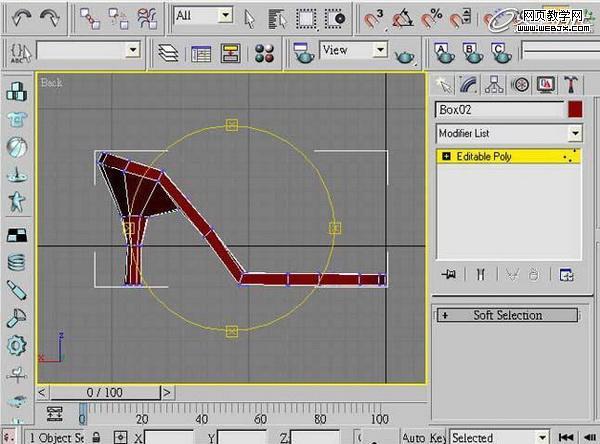Click the Redo arrow icon
The height and width of the screenshot is (444, 600).
[x=50, y=17]
